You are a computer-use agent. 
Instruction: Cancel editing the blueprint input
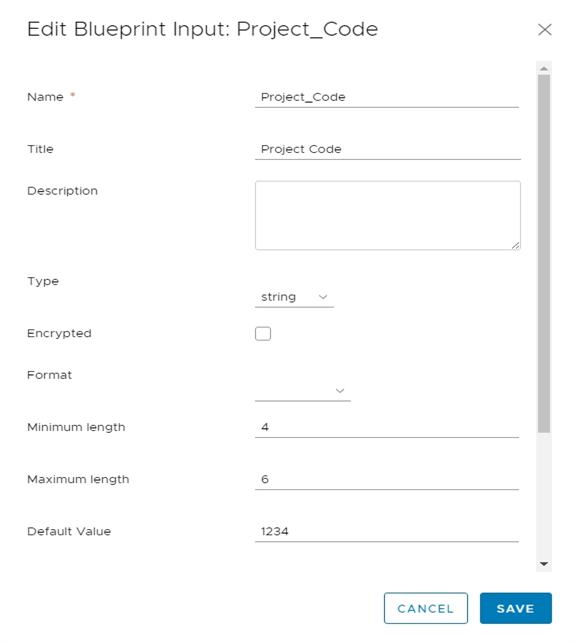coord(426,608)
